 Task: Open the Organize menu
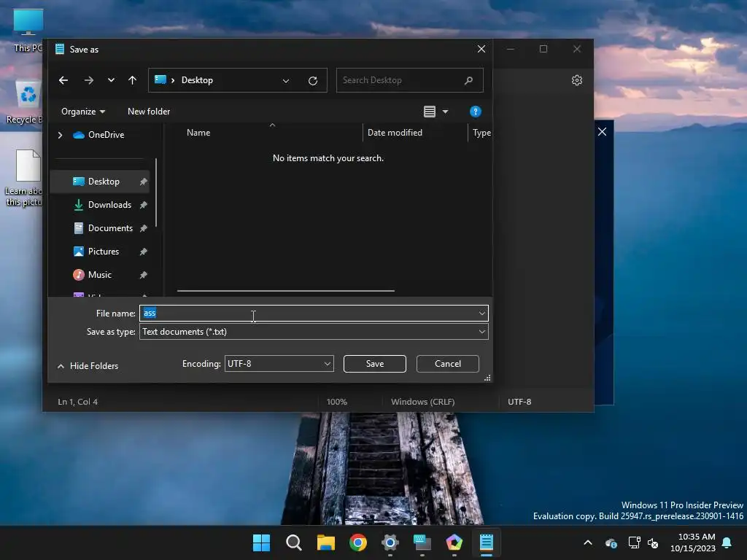click(x=83, y=112)
